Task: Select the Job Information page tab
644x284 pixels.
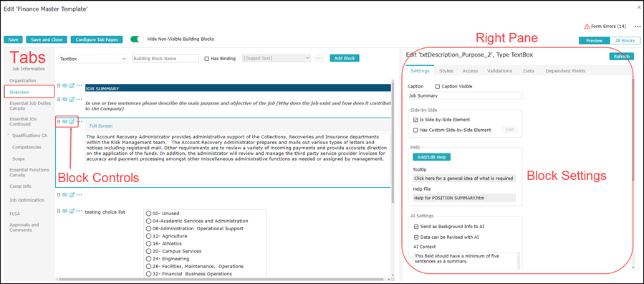Action: pyautogui.click(x=29, y=69)
